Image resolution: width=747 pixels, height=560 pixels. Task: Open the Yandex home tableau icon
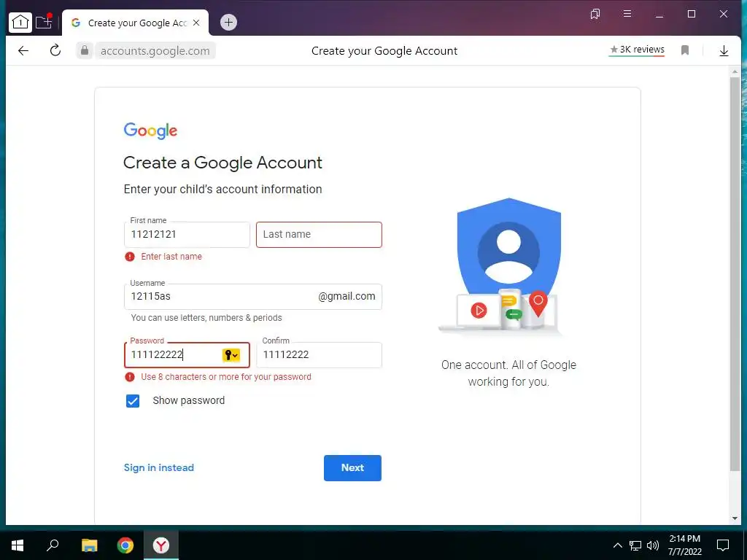pos(20,23)
